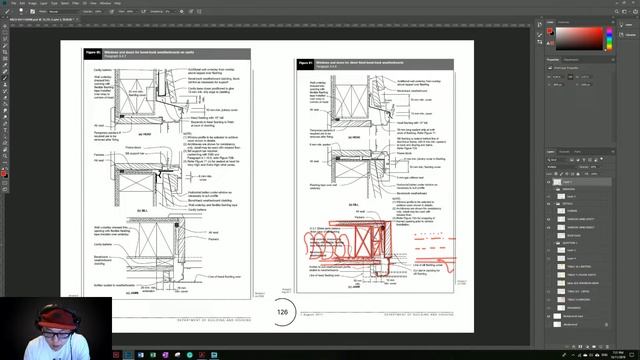Hide the Background copy layer
Image resolution: width=640 pixels, height=360 pixels.
[549, 316]
